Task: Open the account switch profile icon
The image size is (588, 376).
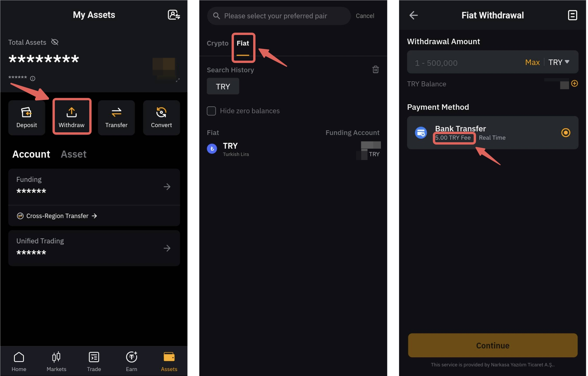Action: coord(174,15)
